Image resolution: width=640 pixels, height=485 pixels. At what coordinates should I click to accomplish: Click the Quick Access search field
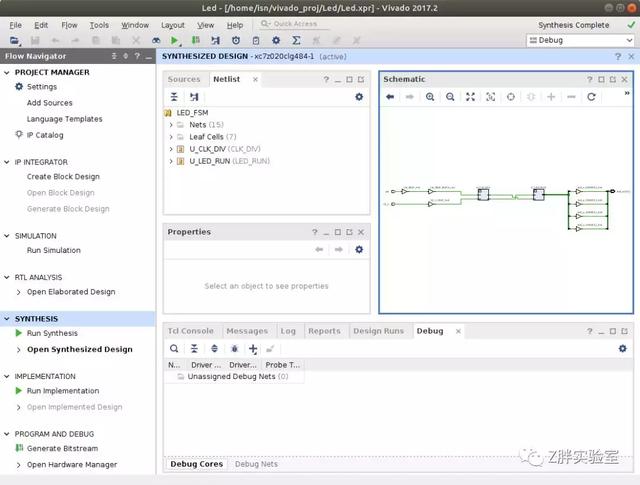295,24
